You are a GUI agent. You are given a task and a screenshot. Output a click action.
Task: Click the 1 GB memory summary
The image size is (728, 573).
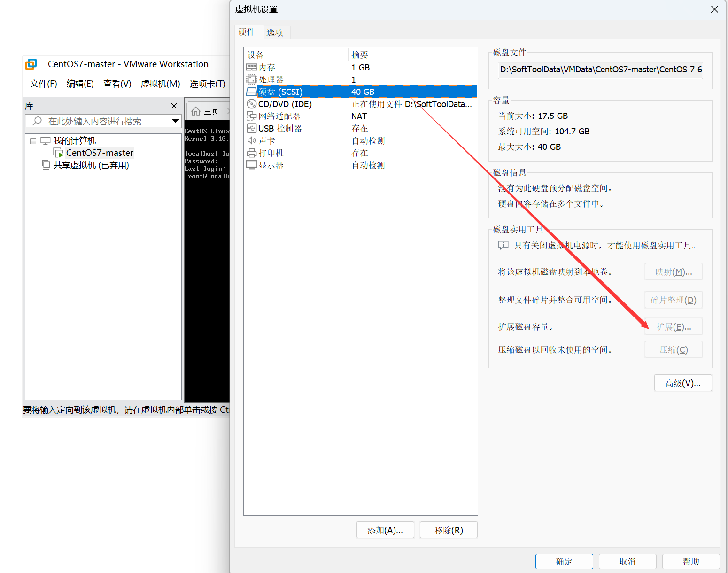coord(361,68)
